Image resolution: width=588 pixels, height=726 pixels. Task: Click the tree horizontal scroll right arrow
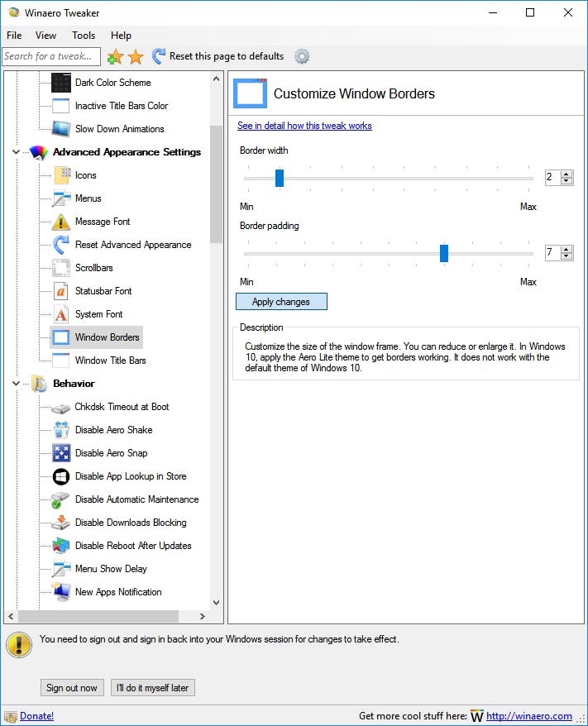[x=202, y=617]
